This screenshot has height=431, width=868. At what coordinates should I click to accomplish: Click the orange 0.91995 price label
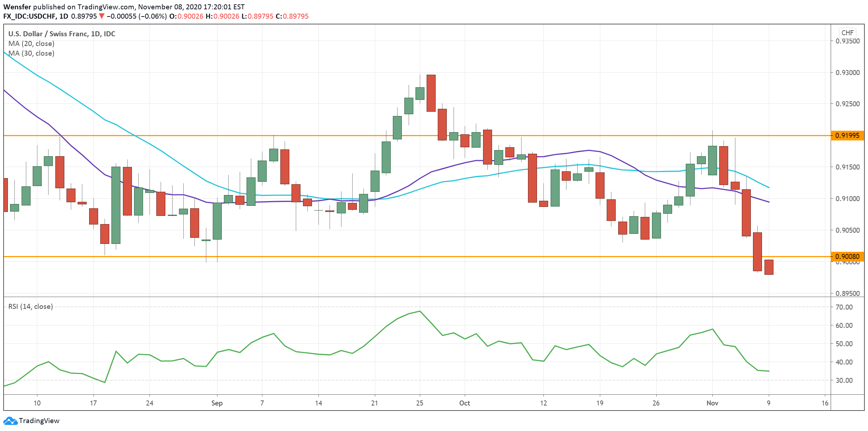[x=847, y=135]
